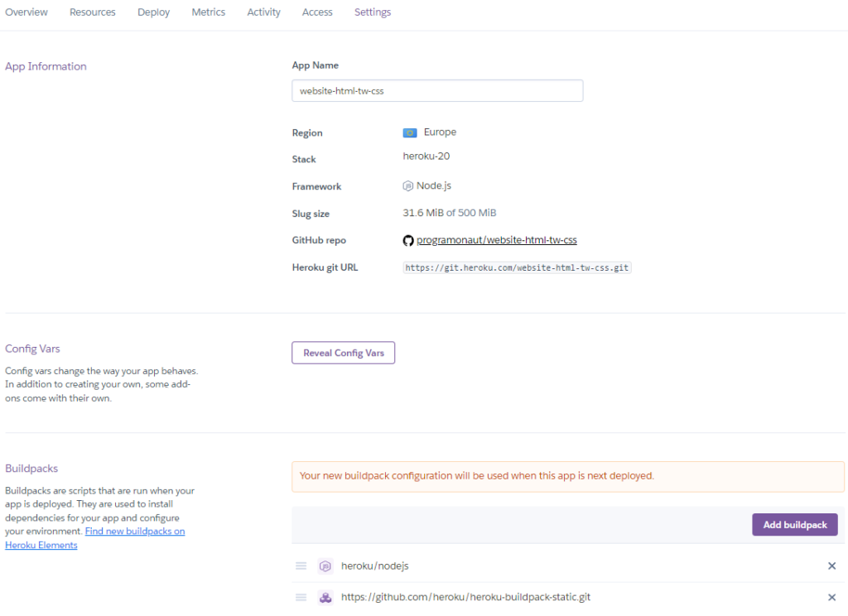
Task: Follow the Find new buildpacks link
Action: tap(135, 532)
